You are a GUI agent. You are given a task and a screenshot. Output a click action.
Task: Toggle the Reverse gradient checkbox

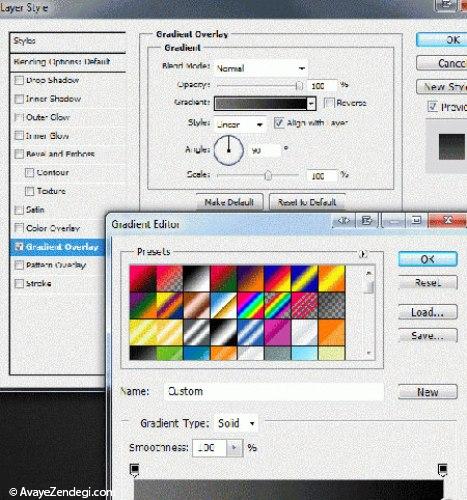tap(329, 103)
